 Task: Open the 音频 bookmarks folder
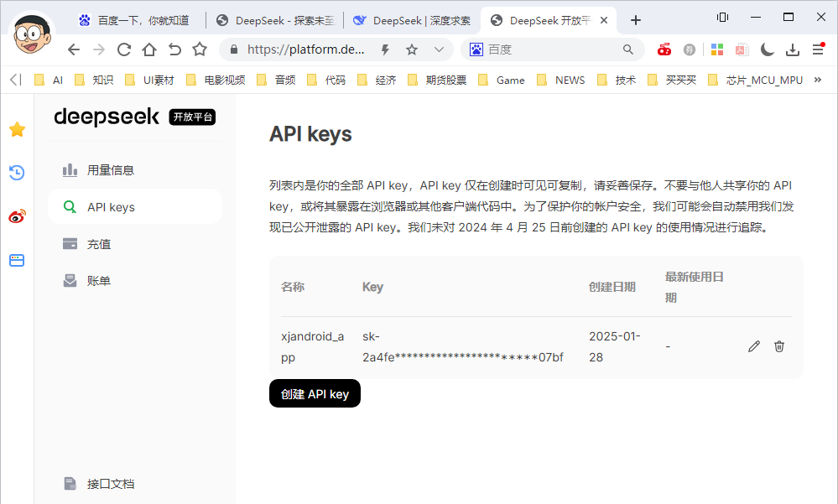pyautogui.click(x=276, y=81)
